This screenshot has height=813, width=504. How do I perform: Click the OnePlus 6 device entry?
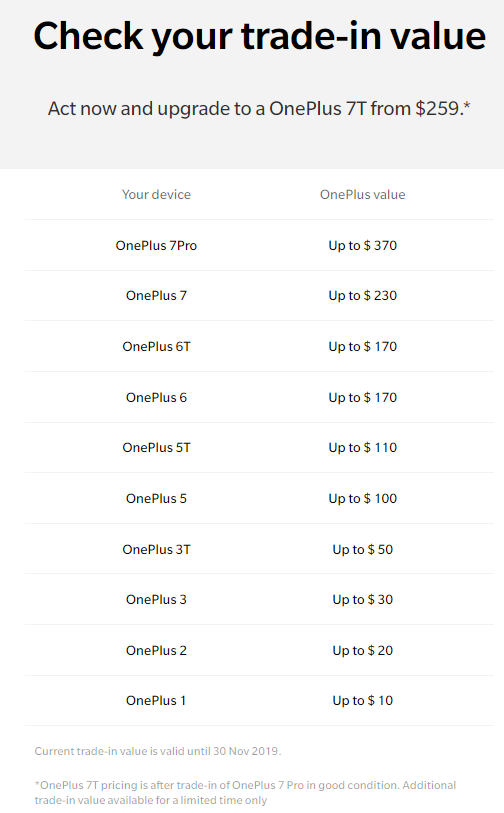click(156, 398)
